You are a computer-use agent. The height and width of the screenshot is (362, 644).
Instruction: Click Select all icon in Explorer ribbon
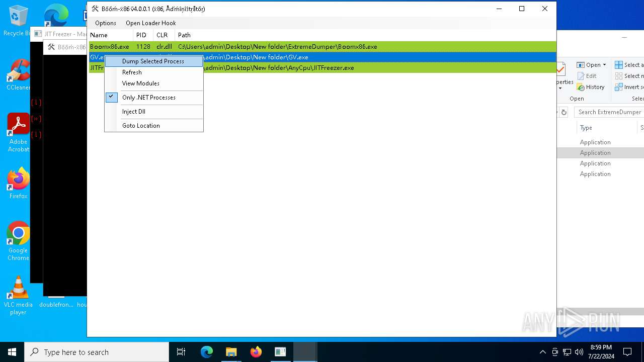pyautogui.click(x=619, y=65)
